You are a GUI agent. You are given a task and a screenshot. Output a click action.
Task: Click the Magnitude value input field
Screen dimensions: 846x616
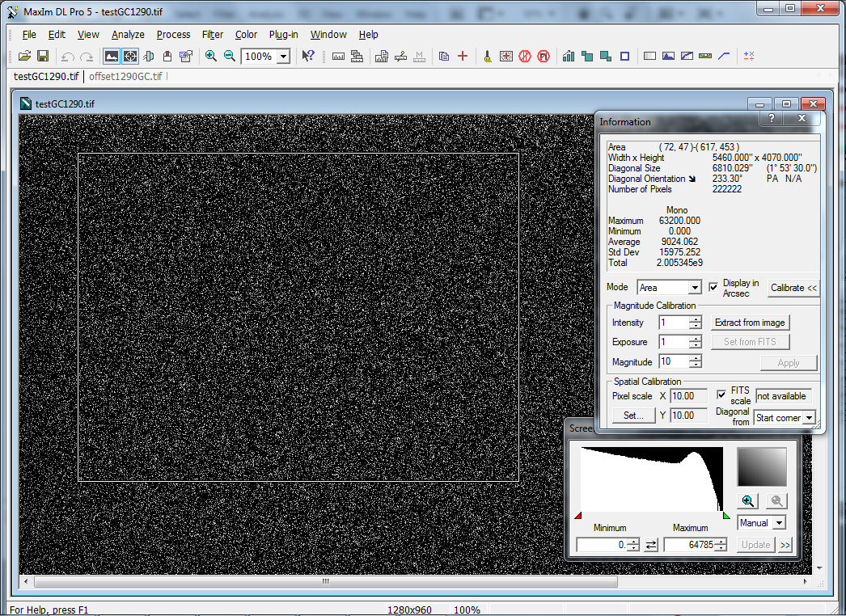click(674, 361)
